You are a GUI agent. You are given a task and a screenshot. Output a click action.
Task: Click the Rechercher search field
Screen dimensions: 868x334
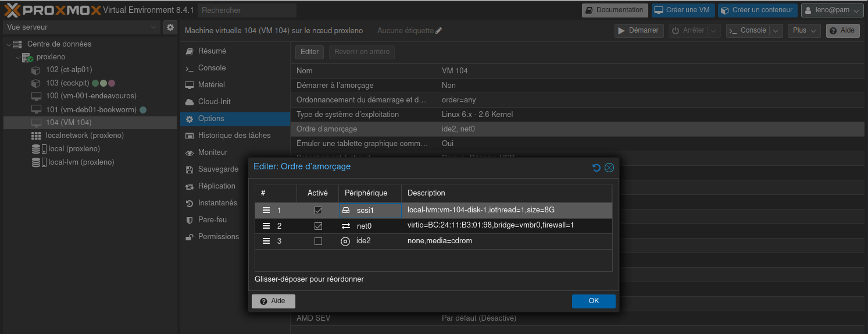247,10
